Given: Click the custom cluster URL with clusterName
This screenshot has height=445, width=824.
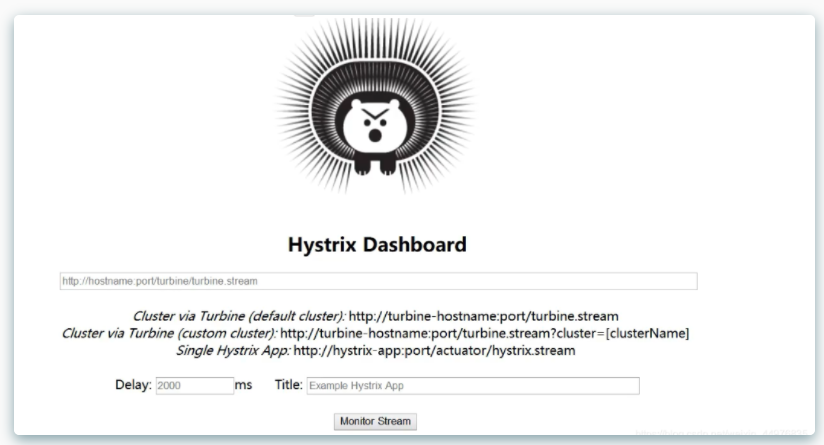Looking at the screenshot, I should click(485, 334).
